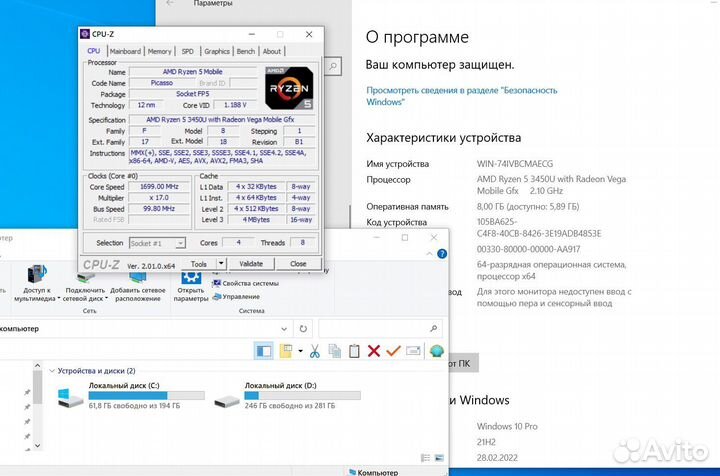Click the device name WIN-74IVBCMAECG

click(x=515, y=163)
